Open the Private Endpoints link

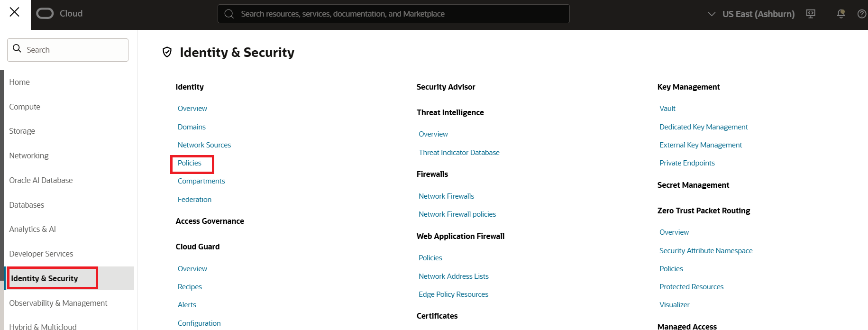click(x=687, y=163)
